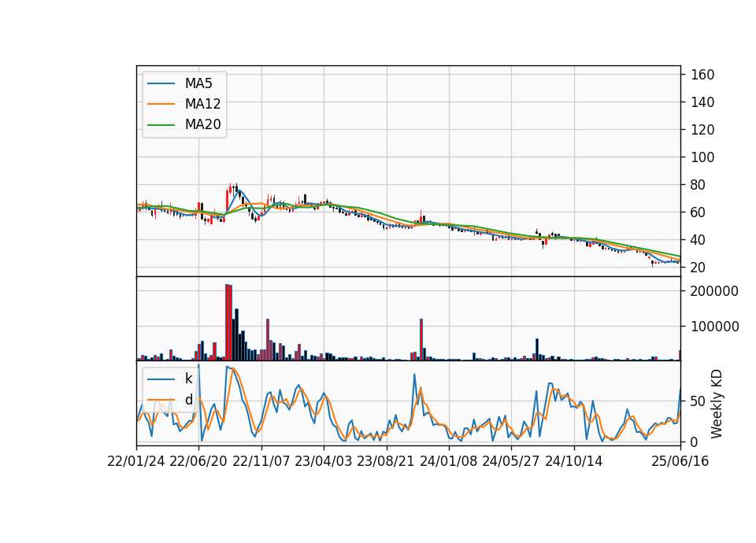Click the 22/06/20 date label
Viewport: 756px width, 543px height.
pyautogui.click(x=198, y=461)
